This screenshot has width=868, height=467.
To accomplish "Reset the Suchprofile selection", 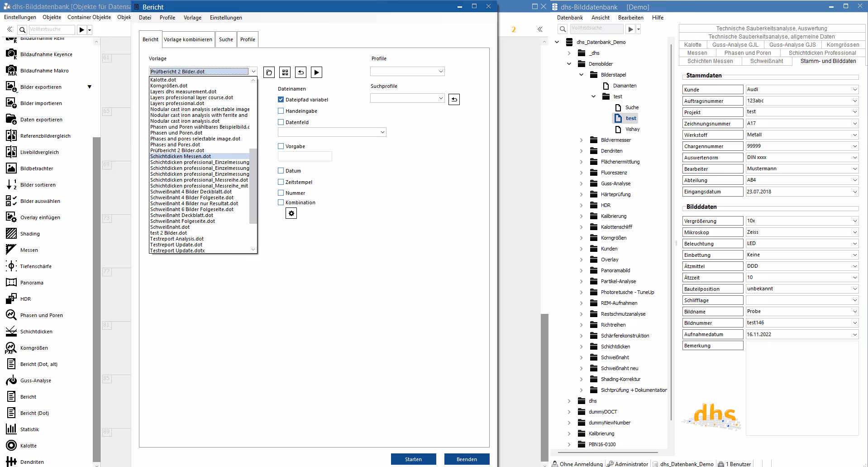I will pos(454,99).
